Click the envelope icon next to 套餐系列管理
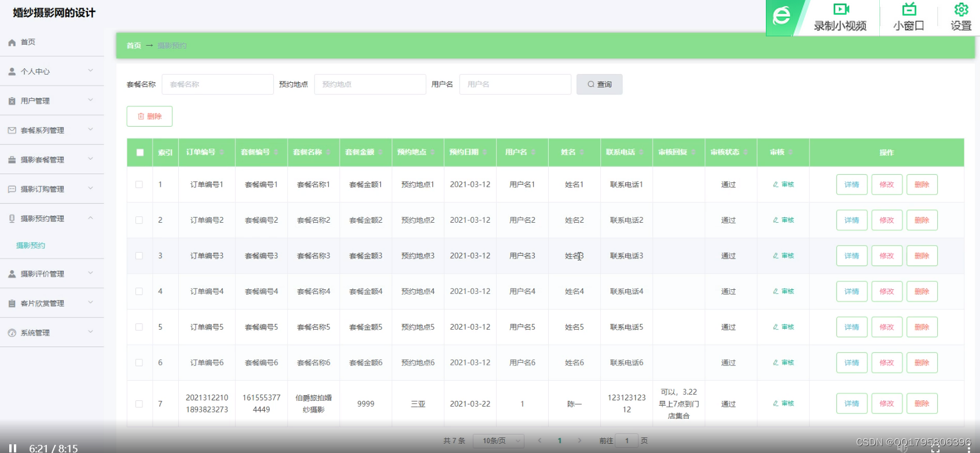The image size is (980, 453). pos(12,131)
